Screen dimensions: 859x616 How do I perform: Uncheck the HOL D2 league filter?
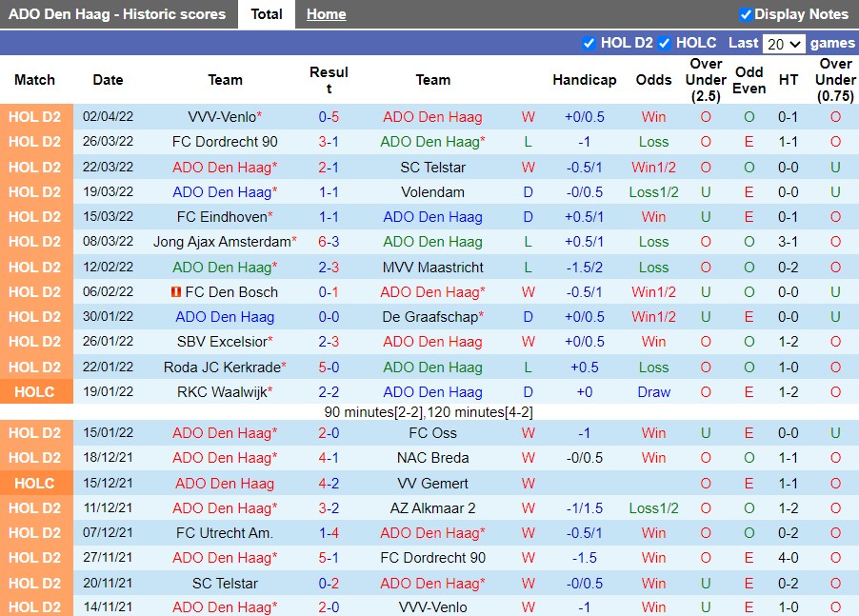click(589, 43)
